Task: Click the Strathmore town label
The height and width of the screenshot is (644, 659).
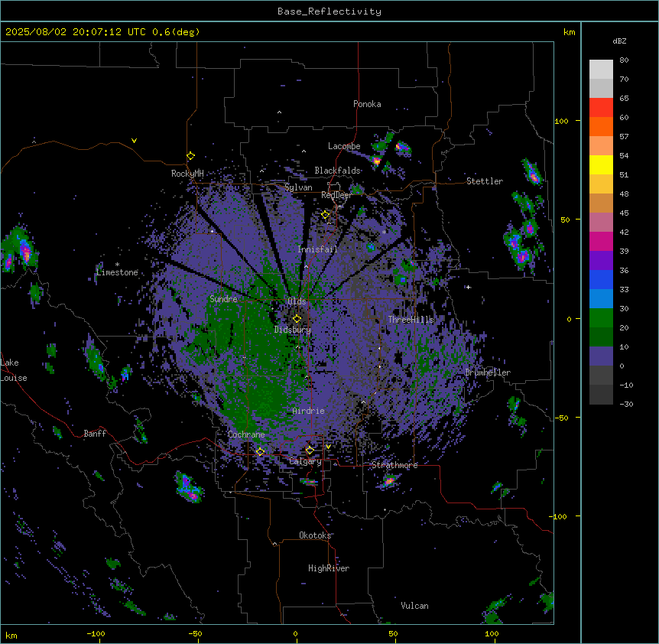Action: [394, 465]
